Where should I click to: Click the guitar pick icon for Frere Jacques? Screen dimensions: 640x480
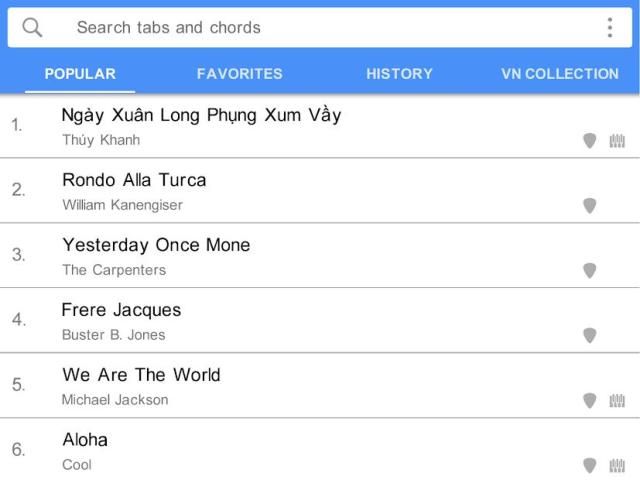coord(590,336)
